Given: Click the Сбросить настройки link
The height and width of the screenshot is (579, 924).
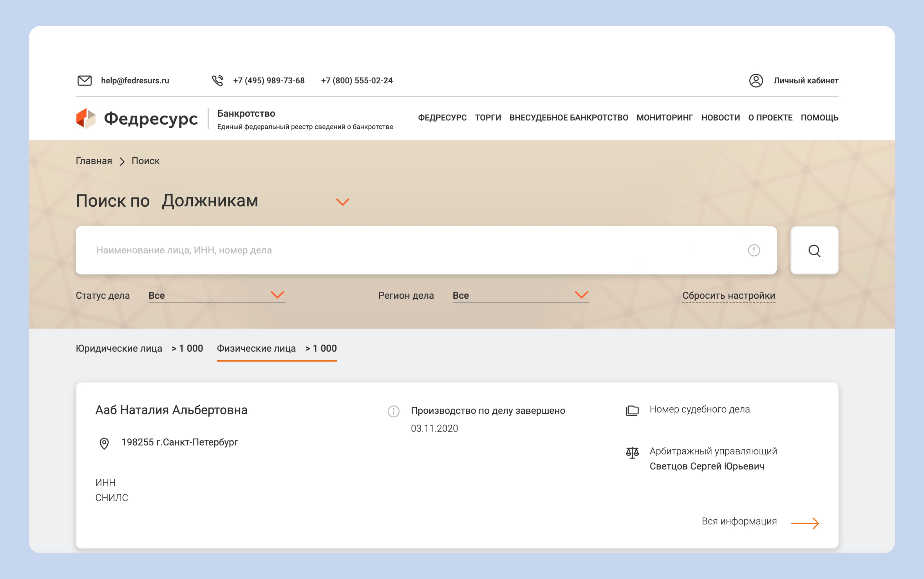Looking at the screenshot, I should (x=728, y=296).
